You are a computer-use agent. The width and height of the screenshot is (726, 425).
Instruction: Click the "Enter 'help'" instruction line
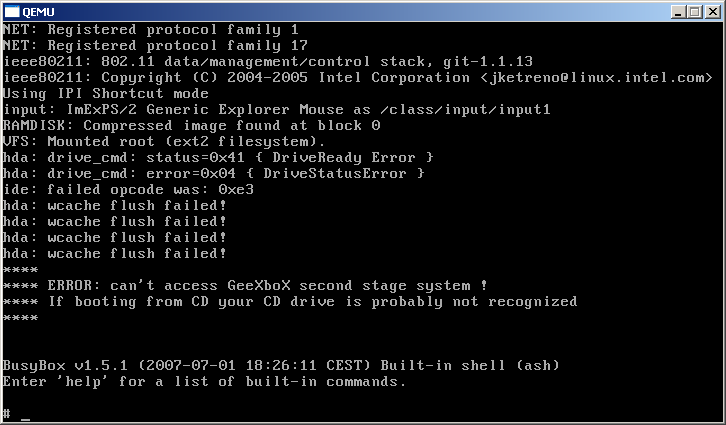coord(204,381)
